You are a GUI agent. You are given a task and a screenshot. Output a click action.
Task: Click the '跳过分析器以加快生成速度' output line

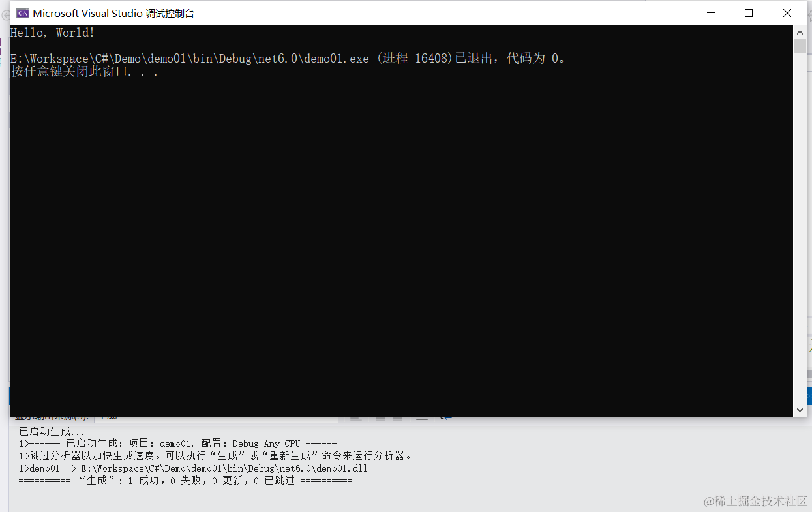point(215,456)
